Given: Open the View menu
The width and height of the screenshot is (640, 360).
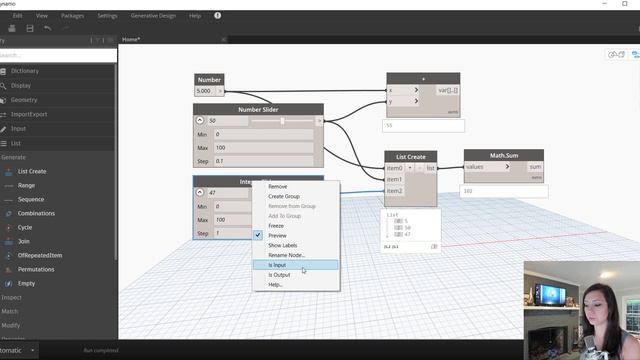Looking at the screenshot, I should [x=42, y=16].
